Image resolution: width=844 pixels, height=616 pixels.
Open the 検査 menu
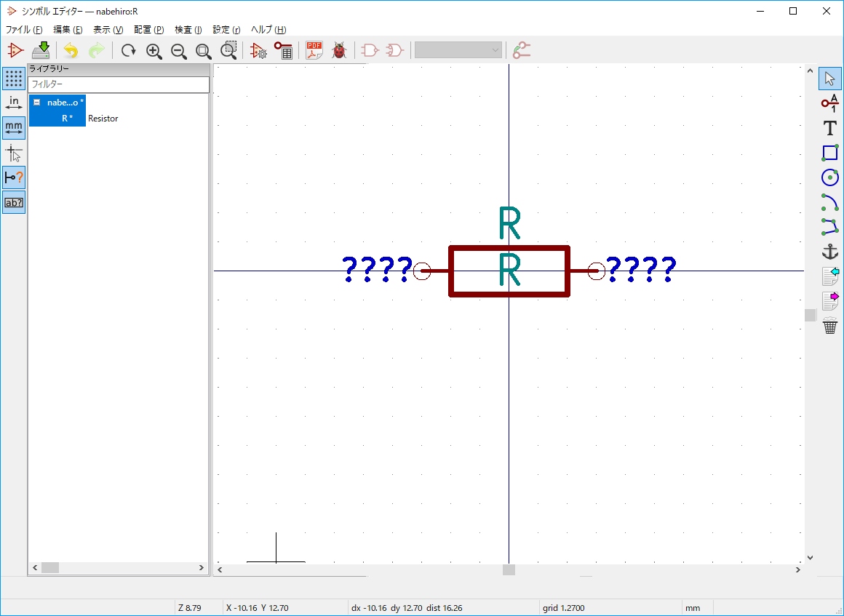point(188,30)
